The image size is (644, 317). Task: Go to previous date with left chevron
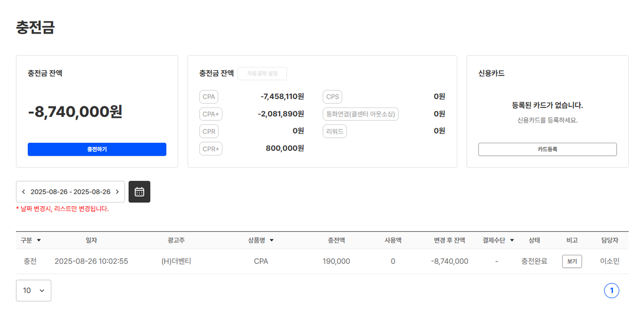pyautogui.click(x=24, y=192)
